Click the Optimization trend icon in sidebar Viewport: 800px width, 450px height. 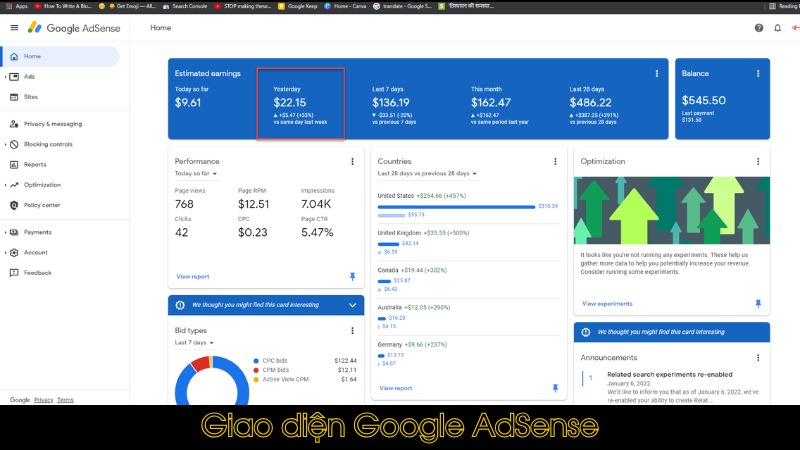tap(14, 185)
